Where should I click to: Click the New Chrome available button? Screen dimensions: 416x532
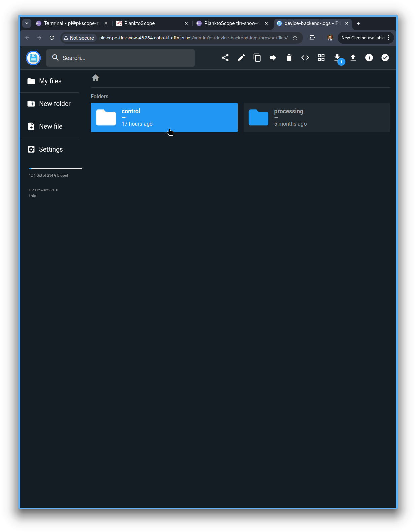click(x=362, y=38)
